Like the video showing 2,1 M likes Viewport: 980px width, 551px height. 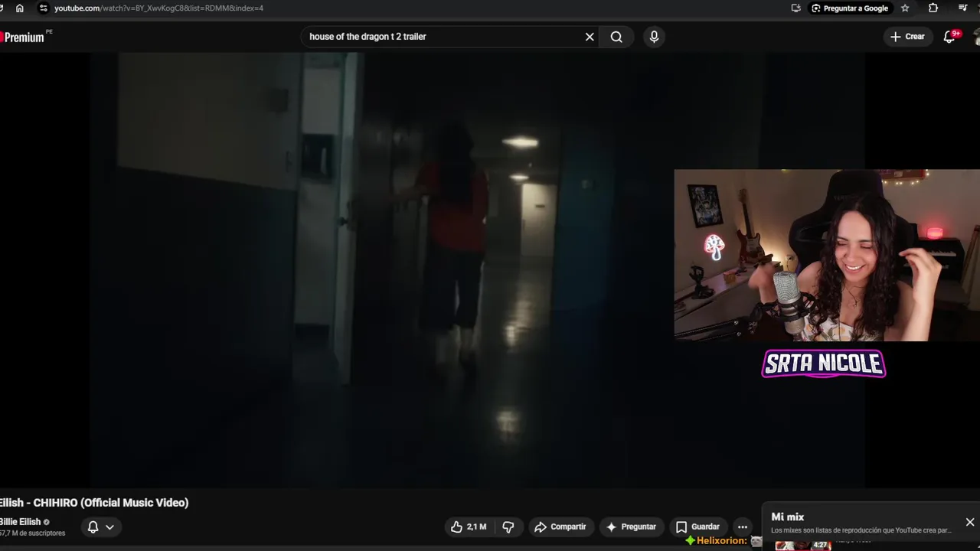[x=468, y=527]
